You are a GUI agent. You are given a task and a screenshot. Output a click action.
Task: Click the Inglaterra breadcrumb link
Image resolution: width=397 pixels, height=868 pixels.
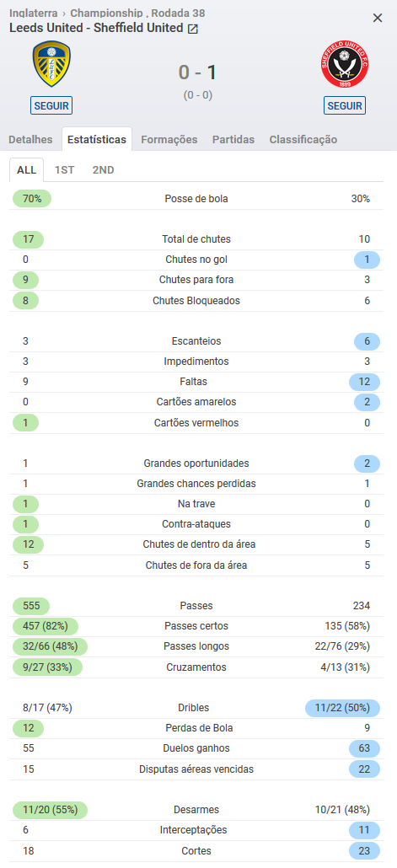tap(34, 13)
